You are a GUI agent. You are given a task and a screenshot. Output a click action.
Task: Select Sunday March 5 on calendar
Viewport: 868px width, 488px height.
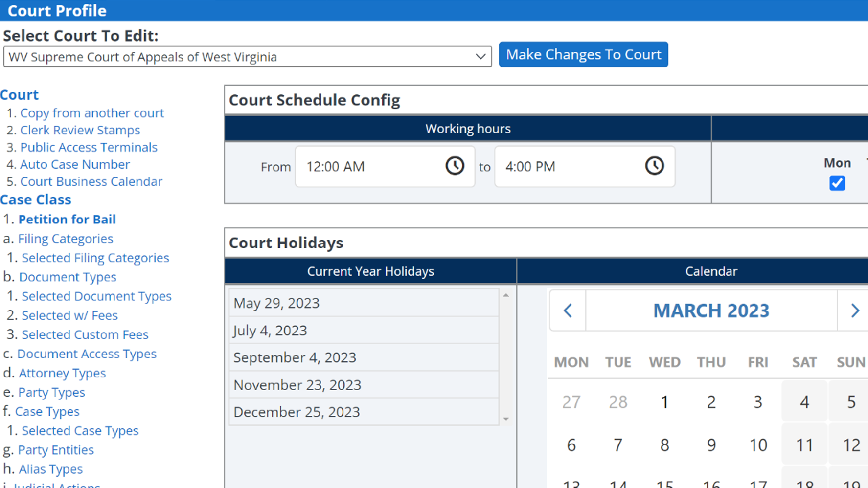(851, 402)
